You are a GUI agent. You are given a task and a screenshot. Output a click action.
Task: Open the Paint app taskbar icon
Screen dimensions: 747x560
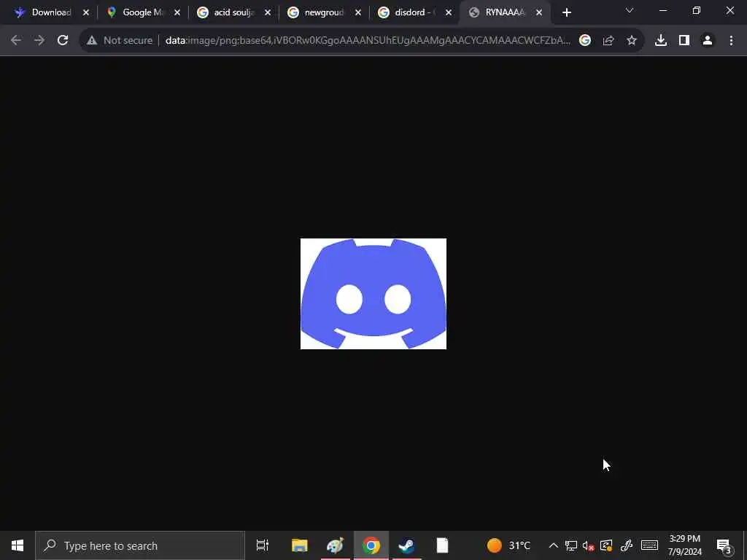click(x=336, y=545)
